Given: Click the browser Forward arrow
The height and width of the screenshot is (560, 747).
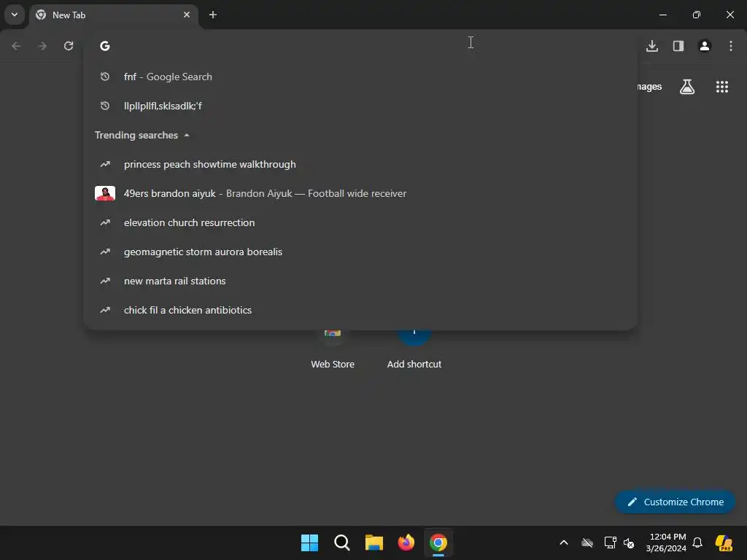Looking at the screenshot, I should coord(42,46).
